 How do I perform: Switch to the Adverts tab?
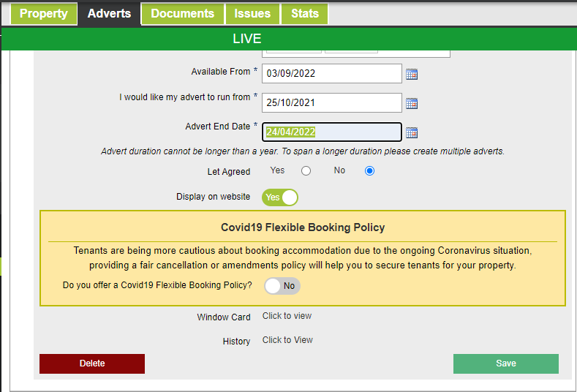coord(109,14)
